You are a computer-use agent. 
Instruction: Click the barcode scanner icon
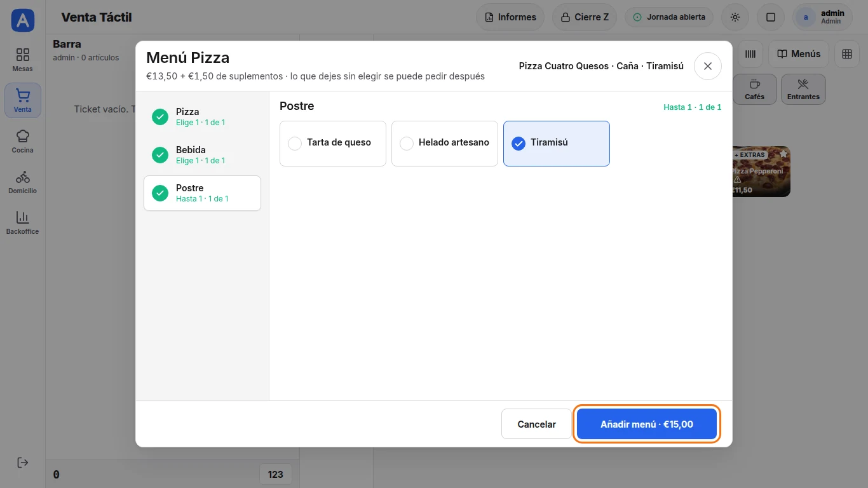(750, 54)
